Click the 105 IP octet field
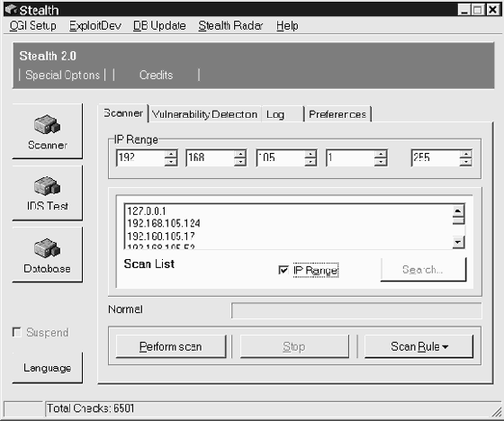 (x=280, y=157)
